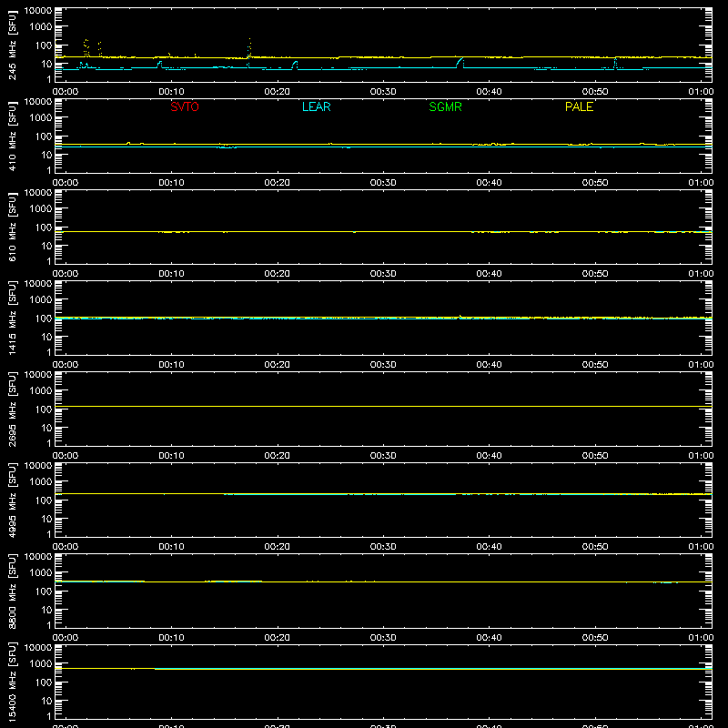Viewport: 728px width, 728px height.
Task: Select the 610 MHz [SFU] axis title
Action: [x=12, y=227]
